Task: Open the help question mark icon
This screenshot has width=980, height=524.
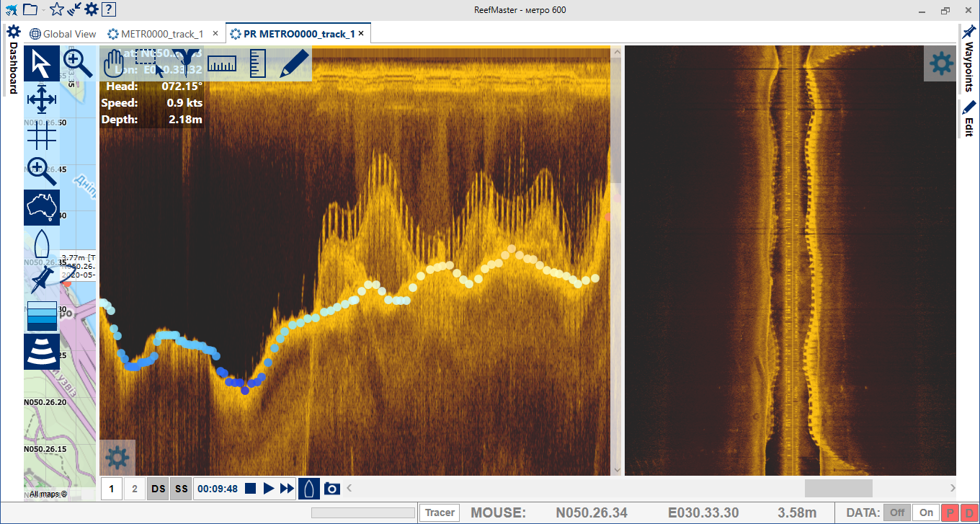Action: point(108,9)
